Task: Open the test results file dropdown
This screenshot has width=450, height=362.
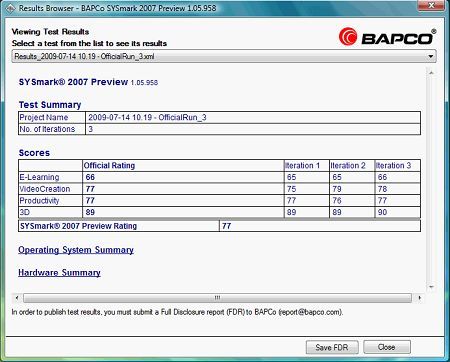Action: click(224, 56)
